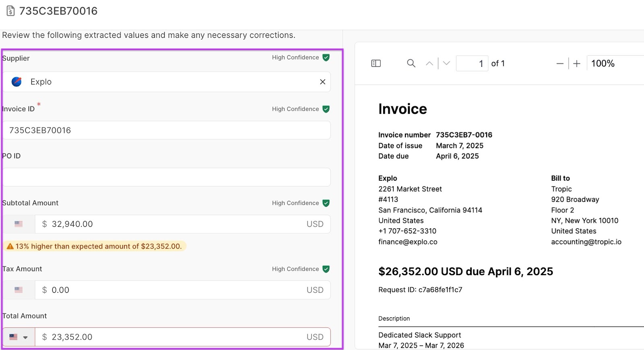This screenshot has height=350, width=644.
Task: Toggle the PDF viewer sidebar panel
Action: click(376, 63)
